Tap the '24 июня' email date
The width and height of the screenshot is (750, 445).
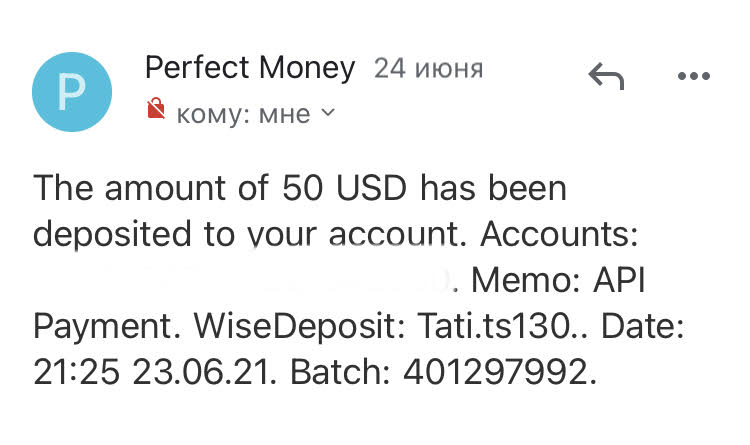tap(428, 69)
